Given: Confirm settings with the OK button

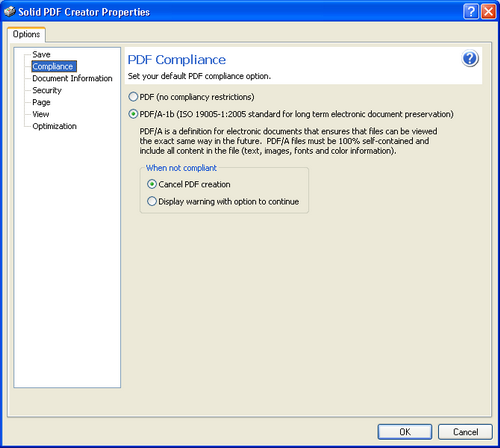Looking at the screenshot, I should point(405,432).
